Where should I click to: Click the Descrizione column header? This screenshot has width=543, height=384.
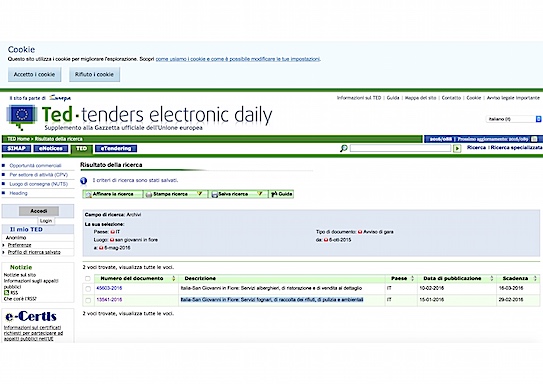[200, 278]
